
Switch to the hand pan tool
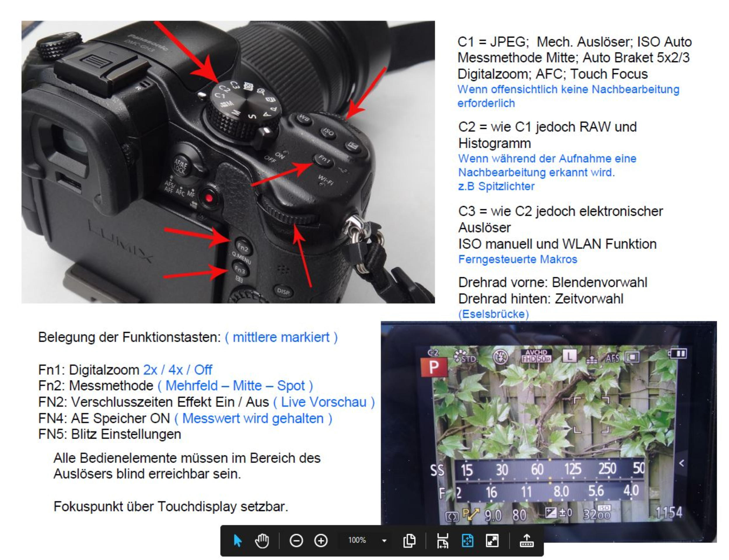262,541
